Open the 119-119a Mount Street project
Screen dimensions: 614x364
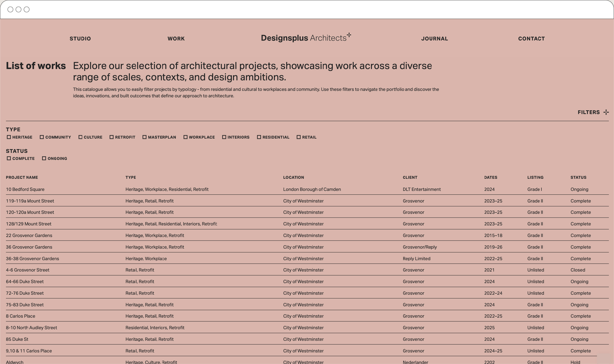30,201
